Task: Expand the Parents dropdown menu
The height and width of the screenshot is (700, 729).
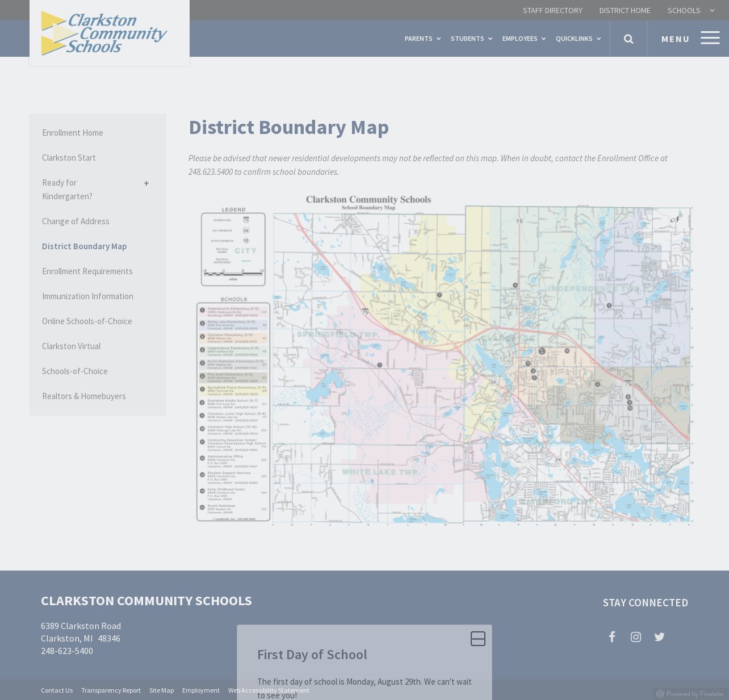Action: coord(422,39)
